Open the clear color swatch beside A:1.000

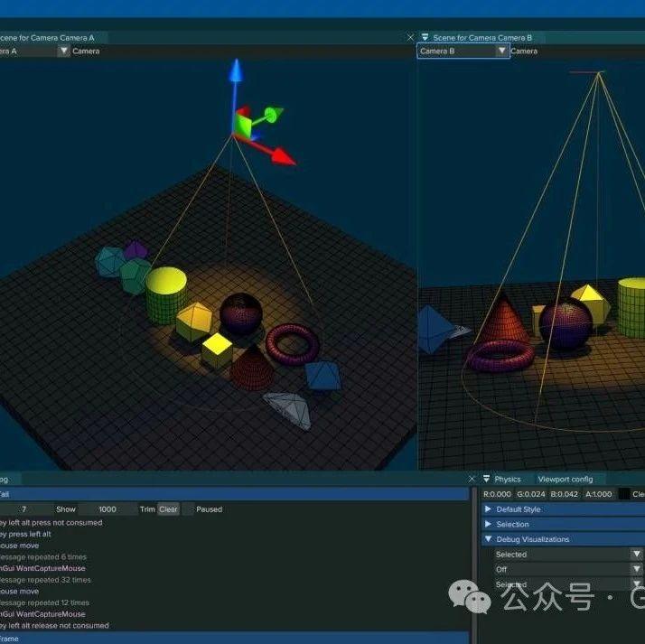623,494
